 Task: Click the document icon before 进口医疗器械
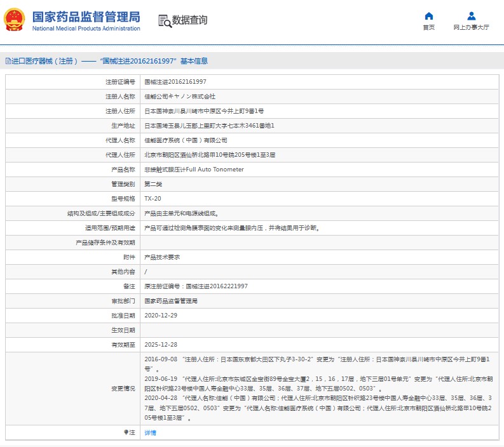coord(8,61)
